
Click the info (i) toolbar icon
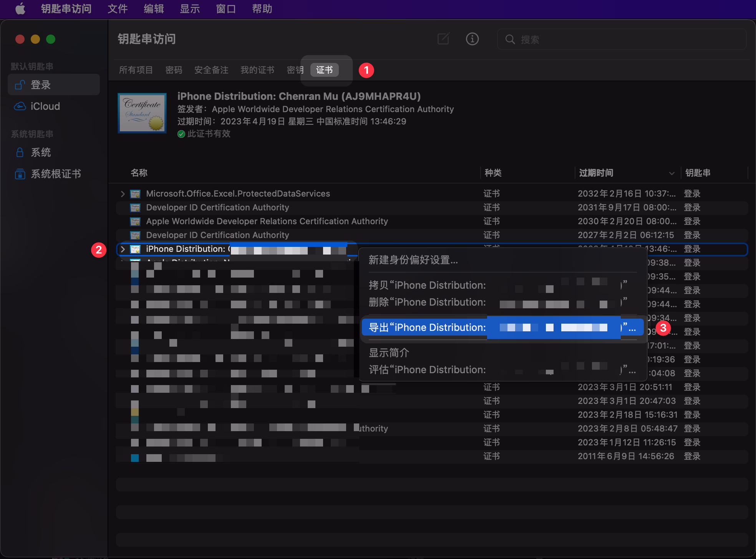coord(472,39)
